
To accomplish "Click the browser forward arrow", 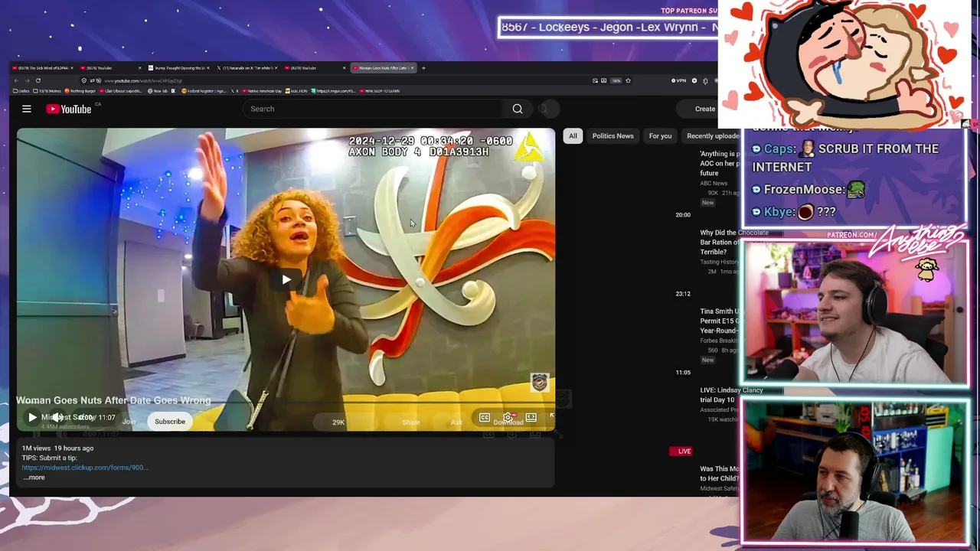I will (x=27, y=80).
